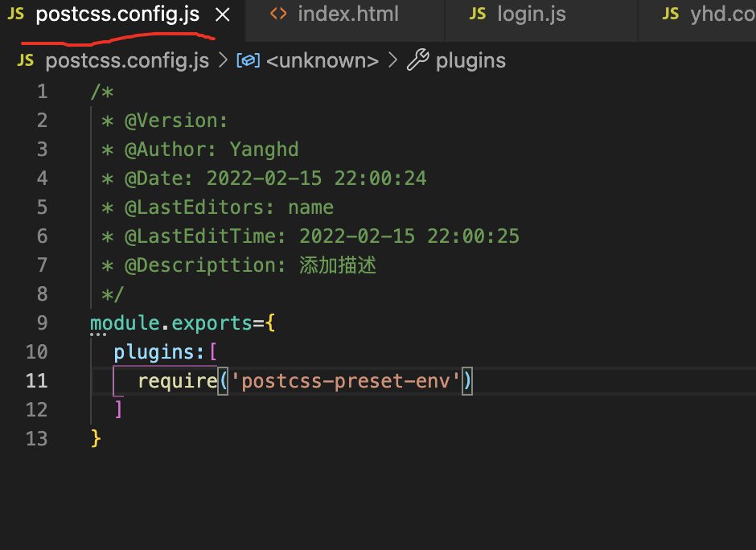Switch to the index.html tab
The height and width of the screenshot is (550, 756).
pos(347,14)
